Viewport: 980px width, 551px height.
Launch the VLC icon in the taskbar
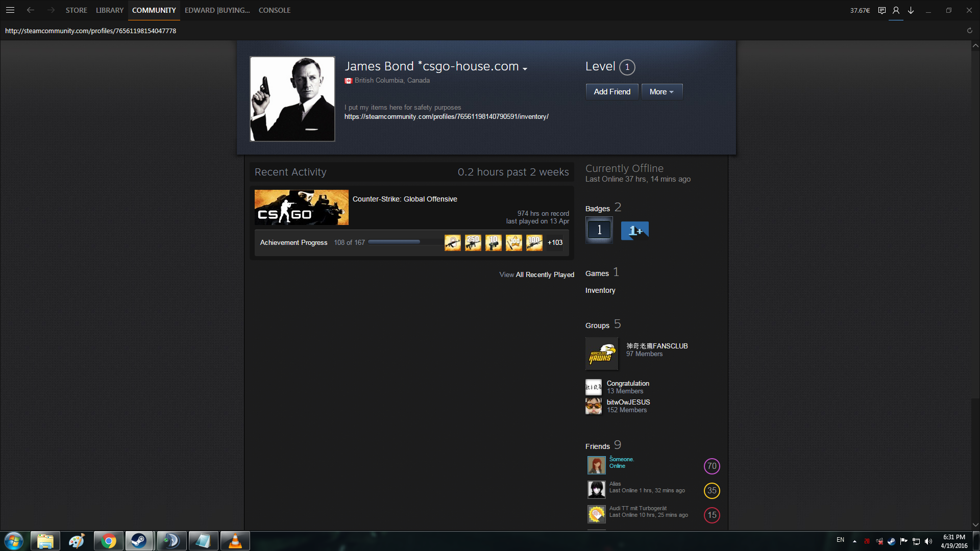[235, 541]
